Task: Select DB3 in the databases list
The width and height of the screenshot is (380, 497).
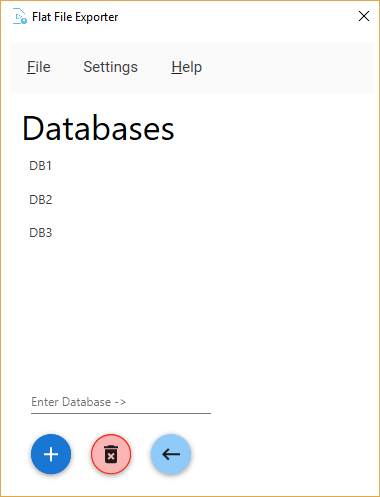Action: [x=41, y=233]
